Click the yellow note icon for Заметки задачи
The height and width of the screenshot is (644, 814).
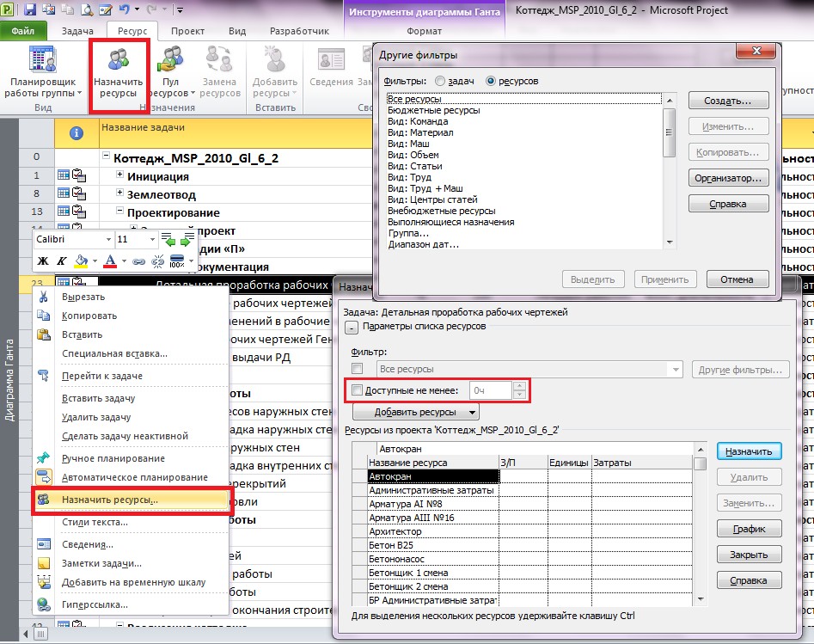[44, 563]
